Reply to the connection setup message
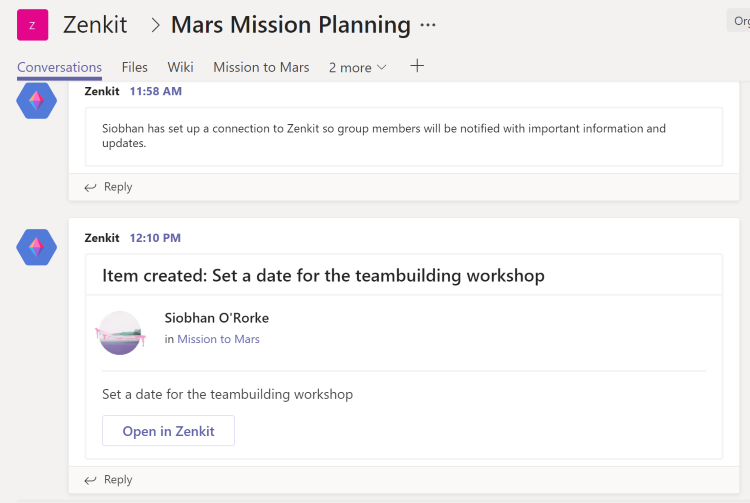The height and width of the screenshot is (503, 750). click(x=109, y=187)
